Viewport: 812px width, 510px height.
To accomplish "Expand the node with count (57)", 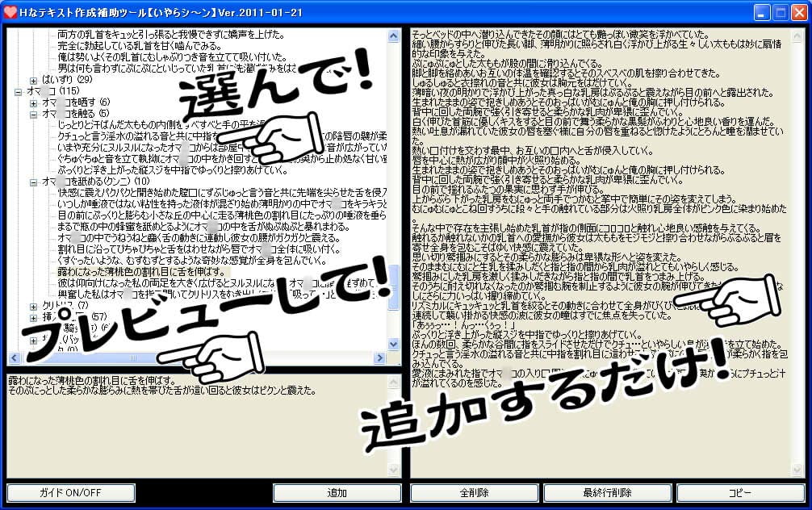I will point(33,317).
